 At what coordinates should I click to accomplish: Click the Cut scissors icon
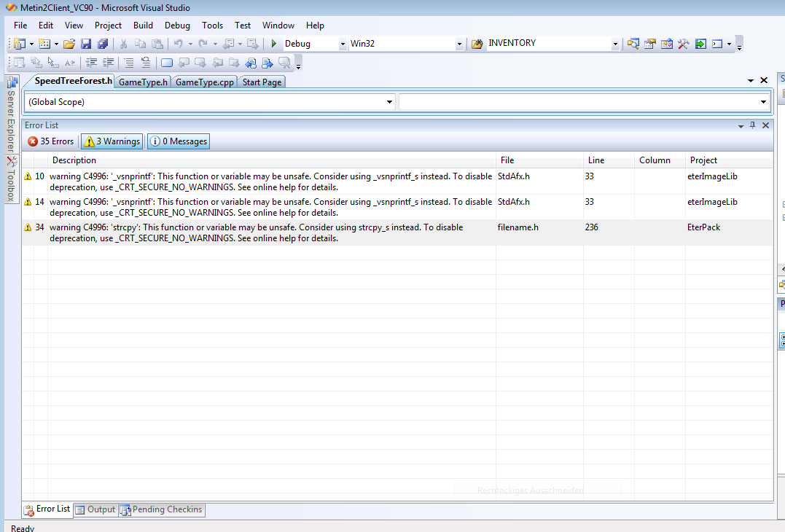(x=124, y=44)
